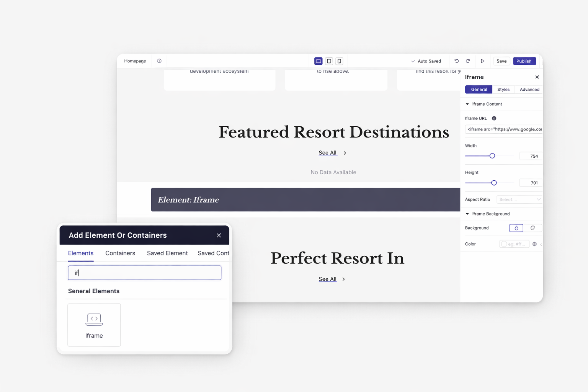Switch to mobile view icon
Screen dimensions: 588x392
click(339, 61)
